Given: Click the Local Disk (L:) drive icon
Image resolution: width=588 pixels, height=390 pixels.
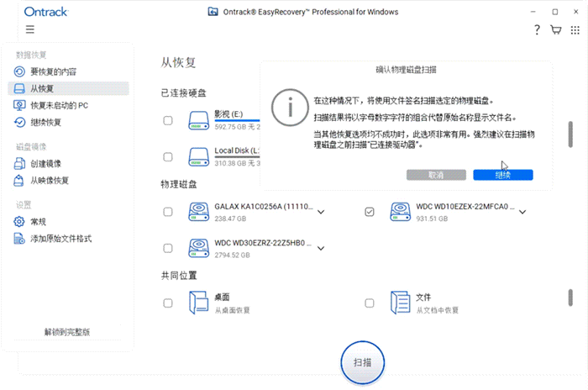Looking at the screenshot, I should tap(199, 157).
